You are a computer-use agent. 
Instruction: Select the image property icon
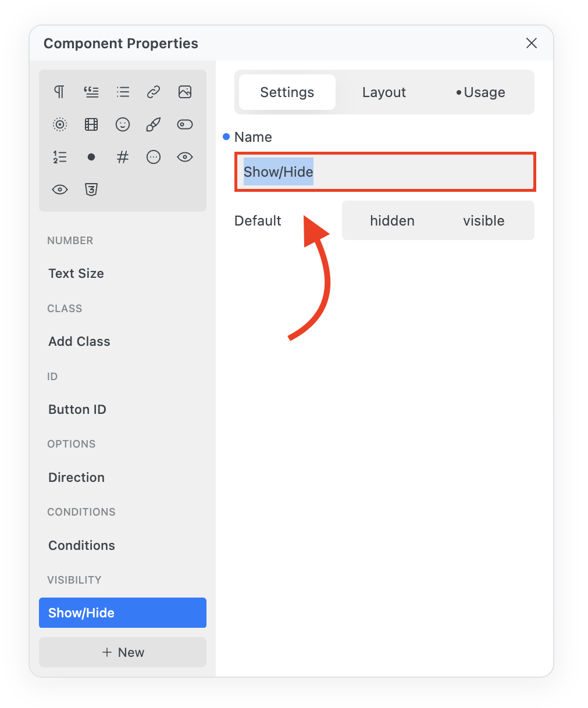185,92
